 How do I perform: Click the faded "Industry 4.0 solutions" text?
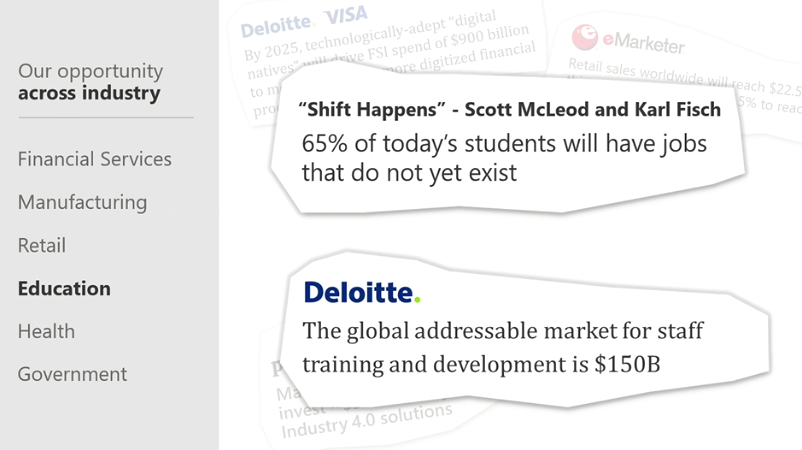[366, 418]
